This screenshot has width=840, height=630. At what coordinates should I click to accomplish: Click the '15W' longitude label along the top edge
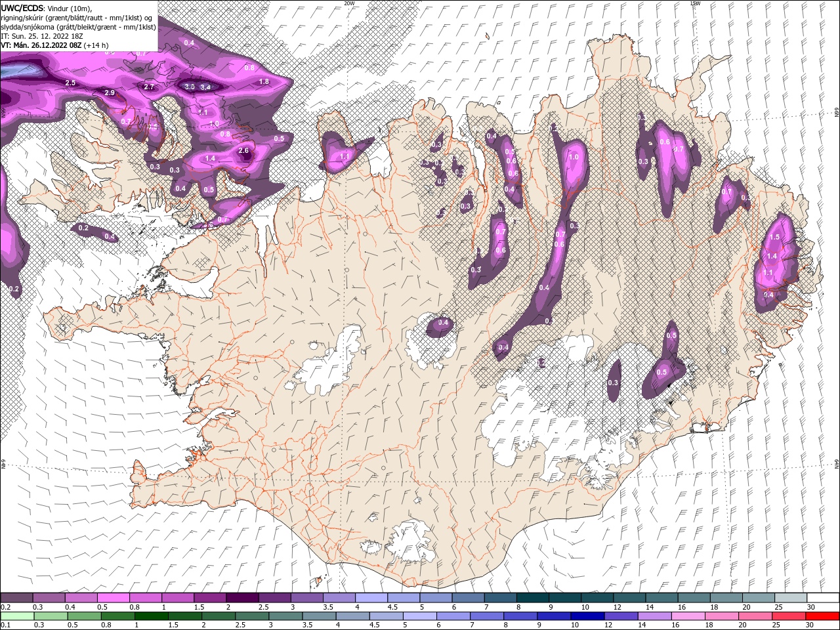[x=694, y=3]
